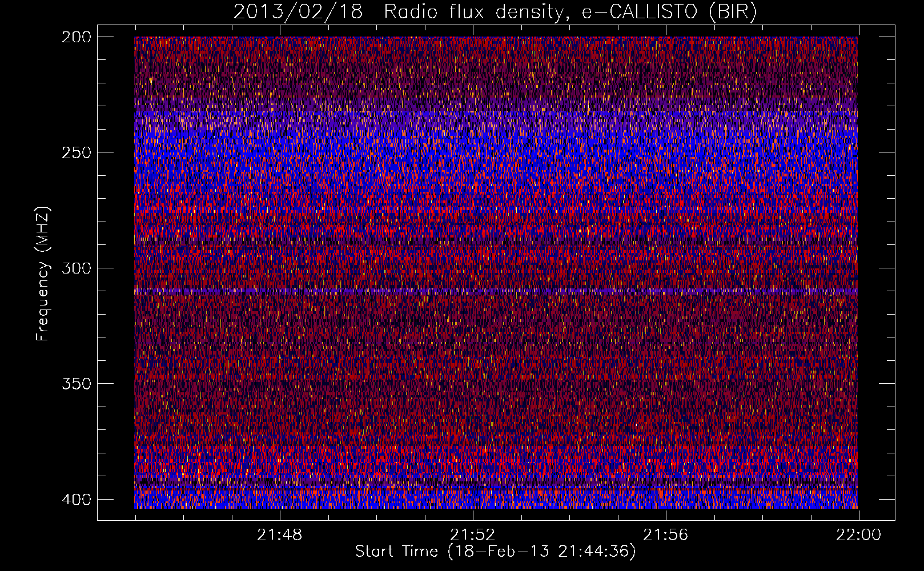Screen dimensions: 924x571
Task: Click the 200 frequency tick label
Action: (x=76, y=37)
